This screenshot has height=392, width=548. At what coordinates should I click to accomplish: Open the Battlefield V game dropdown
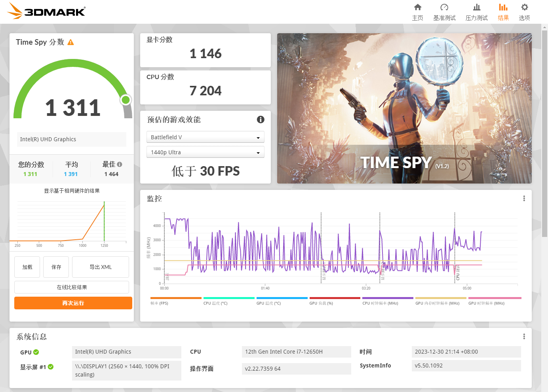coord(205,137)
